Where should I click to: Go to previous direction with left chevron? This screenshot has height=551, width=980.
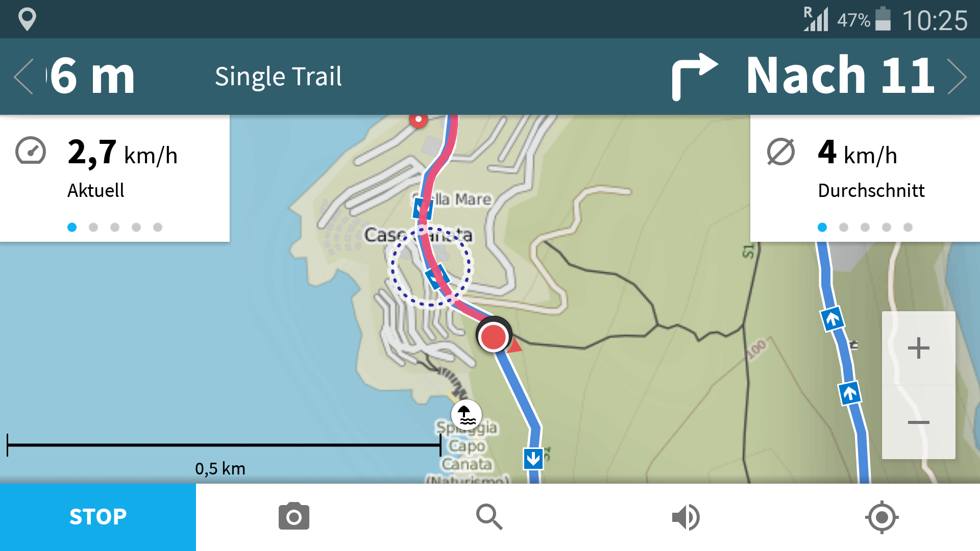pos(23,77)
